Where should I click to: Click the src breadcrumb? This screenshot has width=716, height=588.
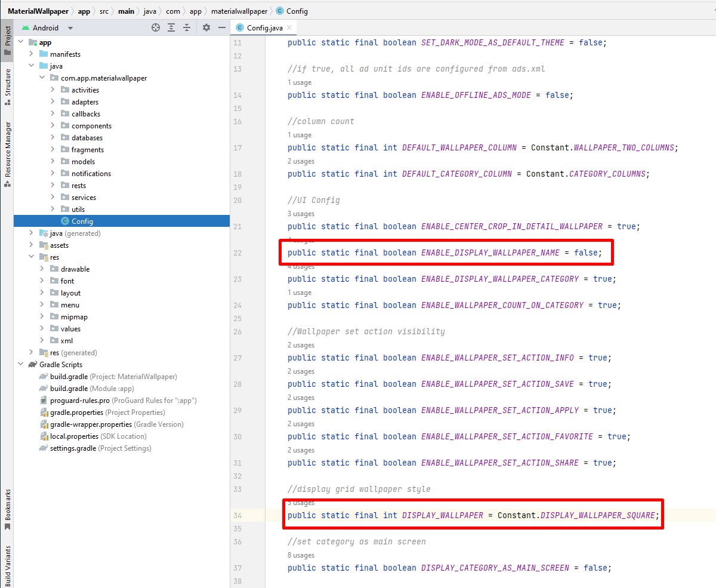pyautogui.click(x=104, y=11)
